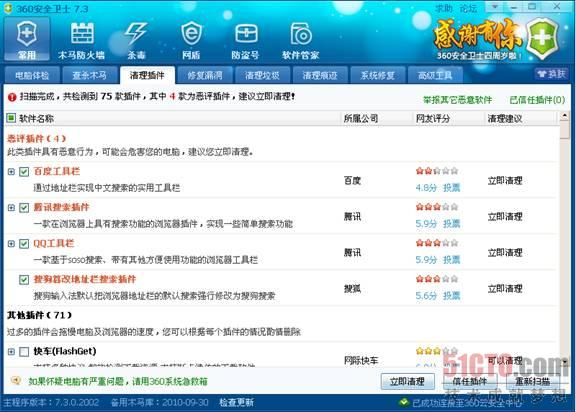Switch to the 修复漏洞 tab
This screenshot has height=412, width=576.
205,75
